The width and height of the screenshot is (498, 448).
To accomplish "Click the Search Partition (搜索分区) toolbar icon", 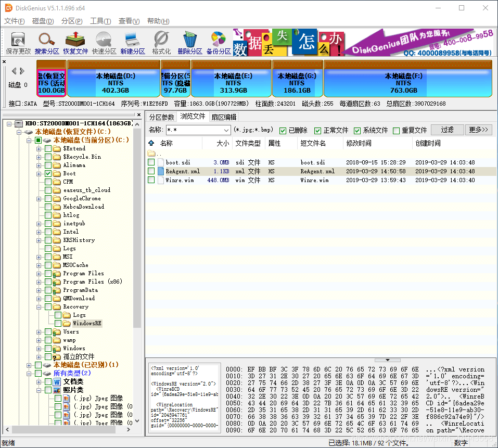I will click(x=47, y=43).
